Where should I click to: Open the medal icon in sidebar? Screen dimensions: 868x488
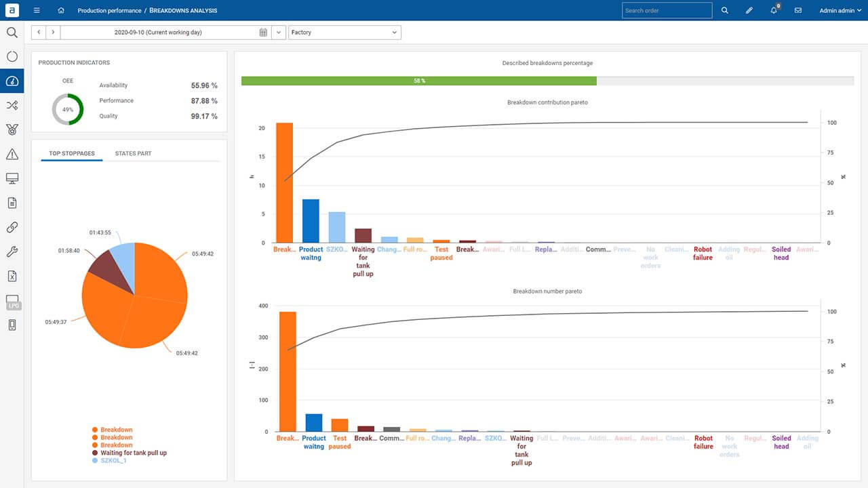point(12,130)
